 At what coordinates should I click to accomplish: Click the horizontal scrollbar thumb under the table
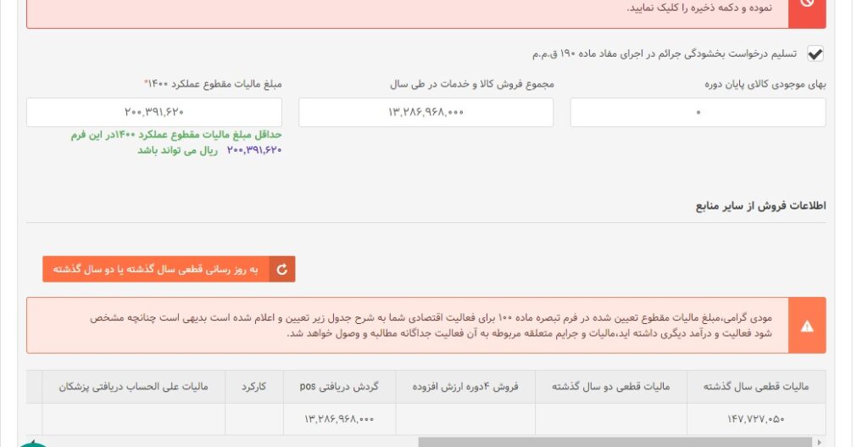(615, 442)
